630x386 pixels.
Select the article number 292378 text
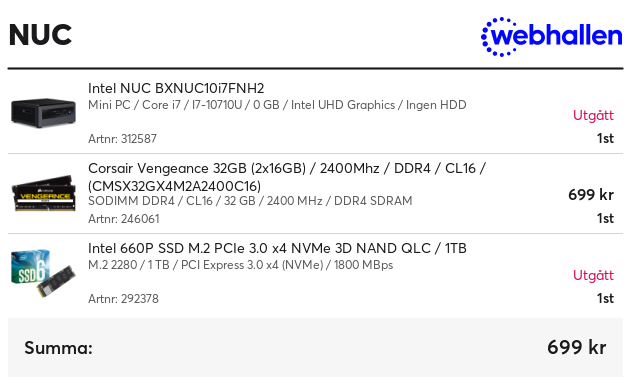(x=123, y=298)
